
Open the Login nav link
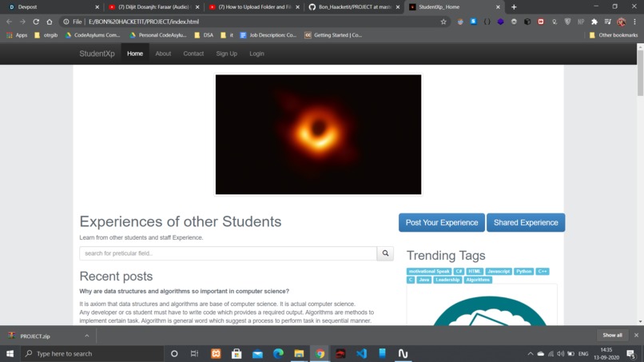pyautogui.click(x=256, y=54)
